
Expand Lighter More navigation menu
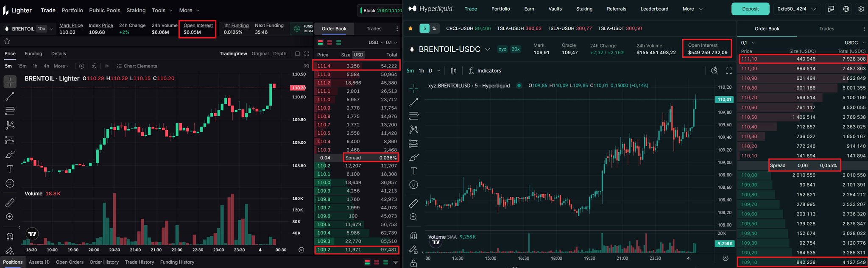(x=189, y=10)
